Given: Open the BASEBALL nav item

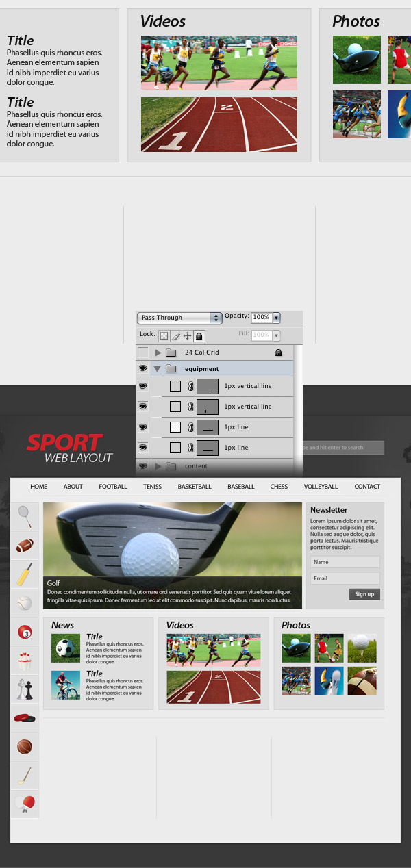Looking at the screenshot, I should pos(241,487).
